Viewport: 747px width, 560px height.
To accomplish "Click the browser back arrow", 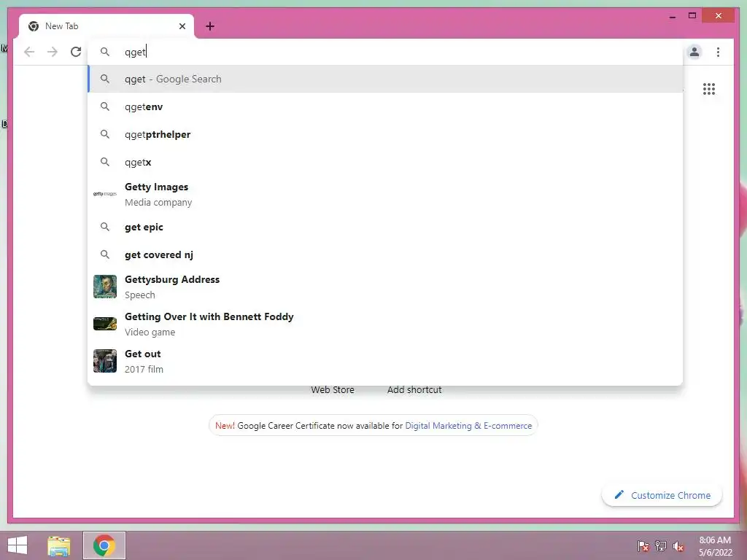I will click(29, 52).
